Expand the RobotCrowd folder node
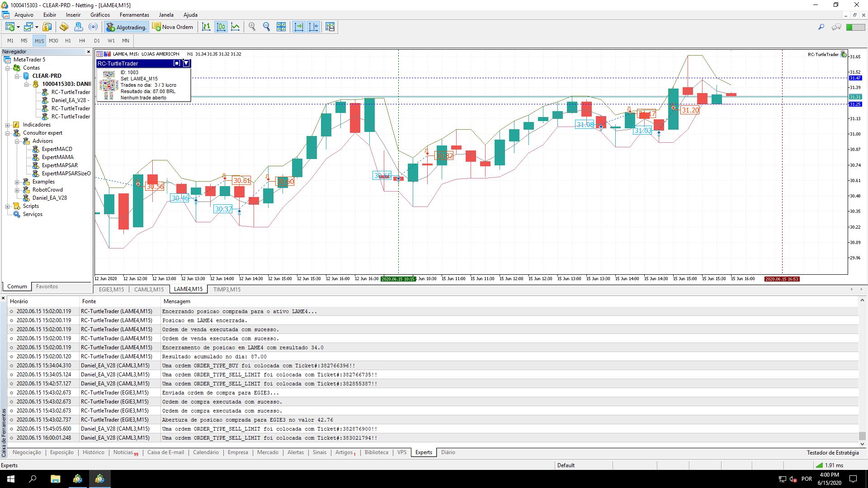The image size is (868, 488). point(17,190)
